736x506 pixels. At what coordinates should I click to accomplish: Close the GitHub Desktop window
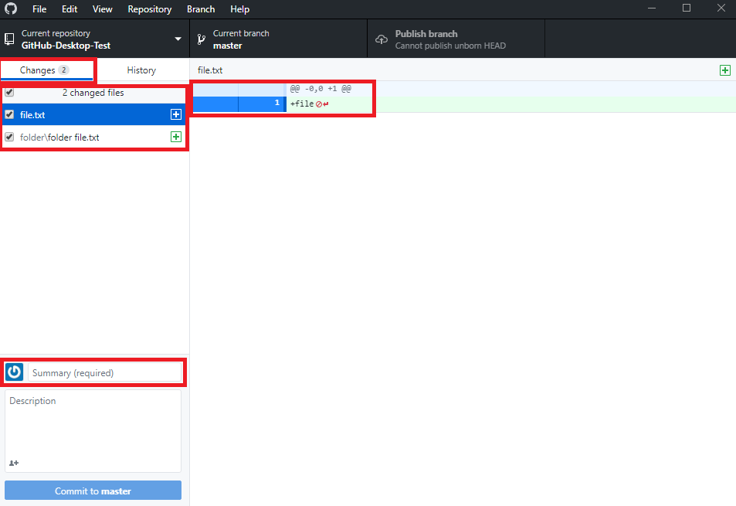point(721,8)
